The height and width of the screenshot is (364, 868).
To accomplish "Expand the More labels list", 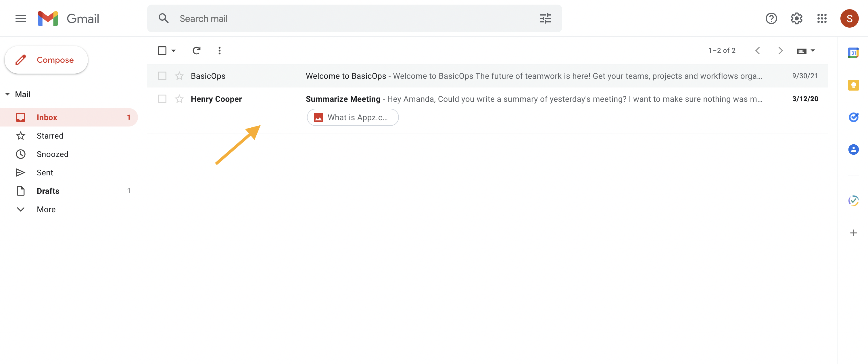I will (46, 209).
